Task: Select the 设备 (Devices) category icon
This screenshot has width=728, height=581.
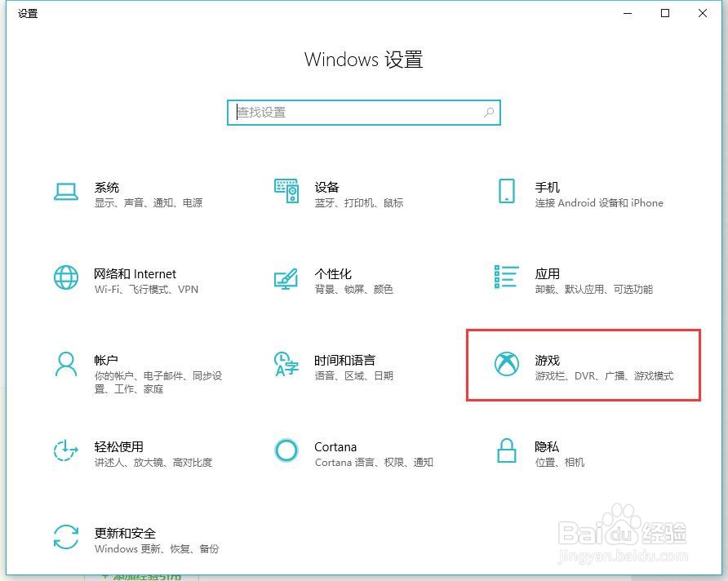Action: click(x=286, y=189)
